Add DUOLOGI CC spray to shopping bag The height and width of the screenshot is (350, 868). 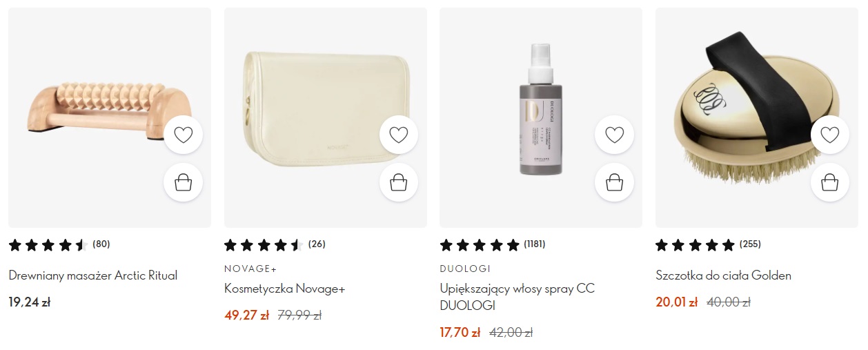(x=614, y=182)
